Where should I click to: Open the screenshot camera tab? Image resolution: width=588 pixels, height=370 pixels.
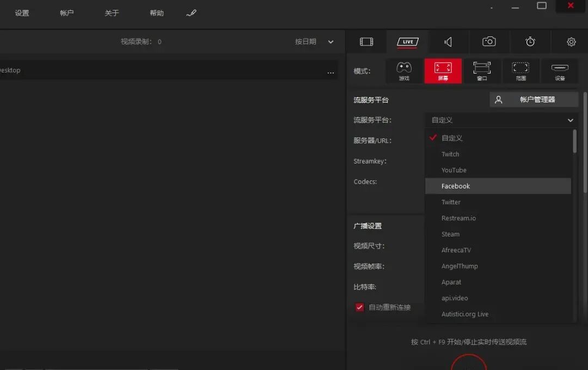tap(489, 41)
